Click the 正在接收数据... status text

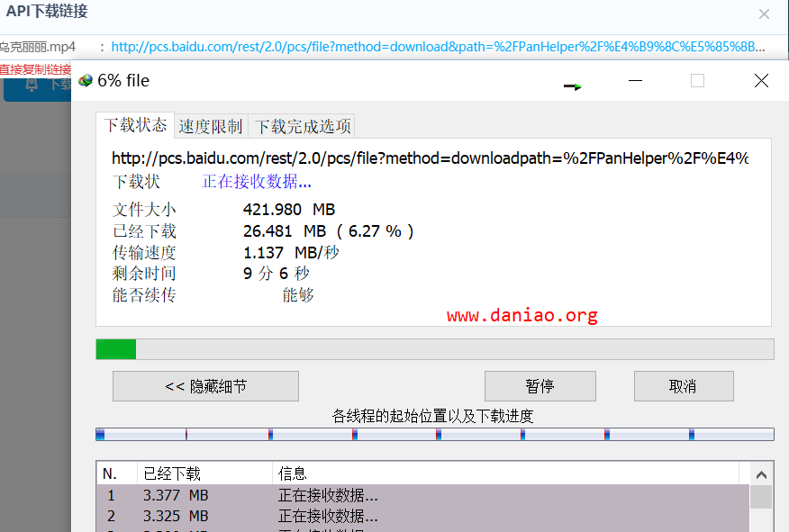coord(257,182)
